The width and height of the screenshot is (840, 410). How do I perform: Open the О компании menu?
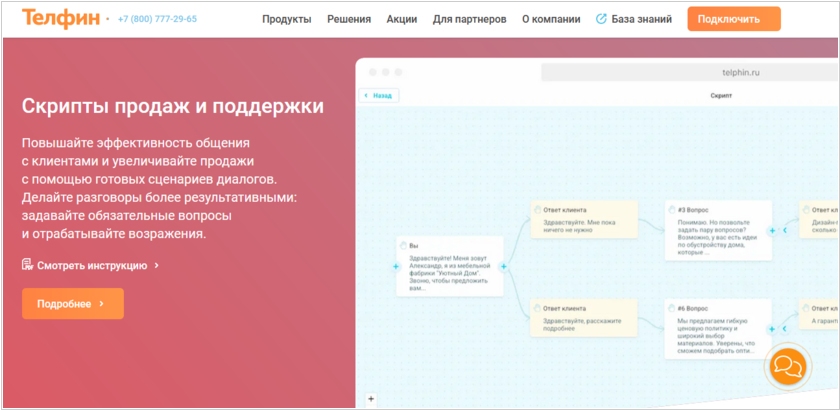(x=551, y=19)
